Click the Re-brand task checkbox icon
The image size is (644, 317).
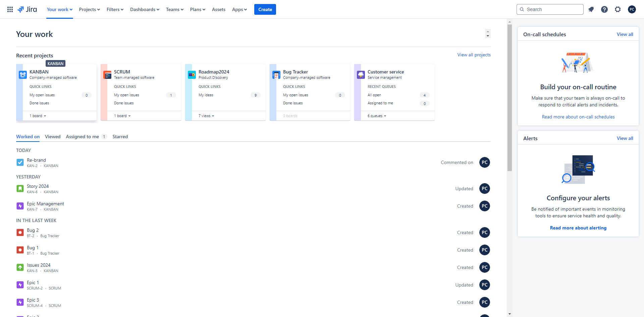tap(20, 163)
